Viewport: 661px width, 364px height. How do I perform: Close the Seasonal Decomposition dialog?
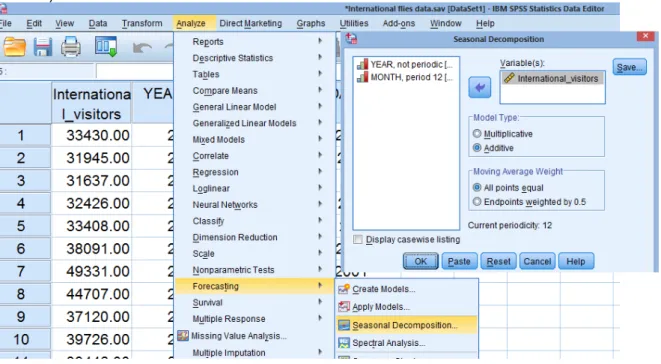point(645,37)
